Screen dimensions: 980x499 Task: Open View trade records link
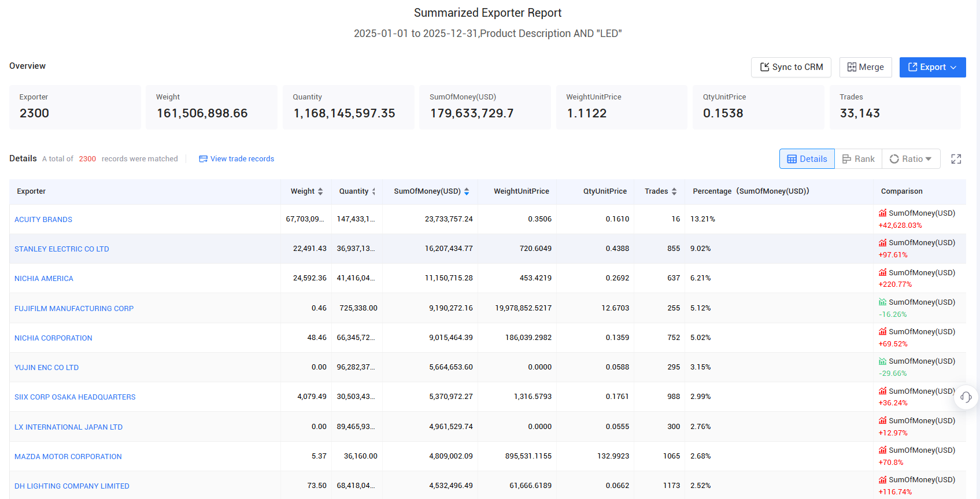click(236, 159)
